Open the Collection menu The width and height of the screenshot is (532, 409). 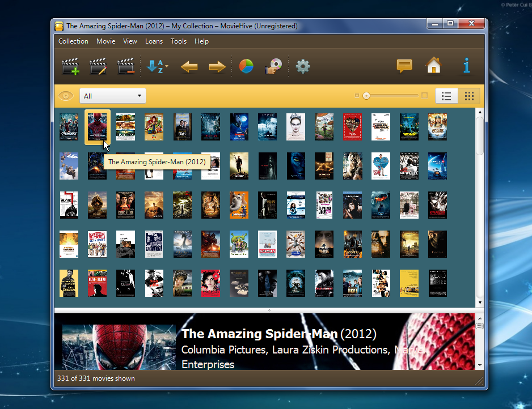coord(73,41)
